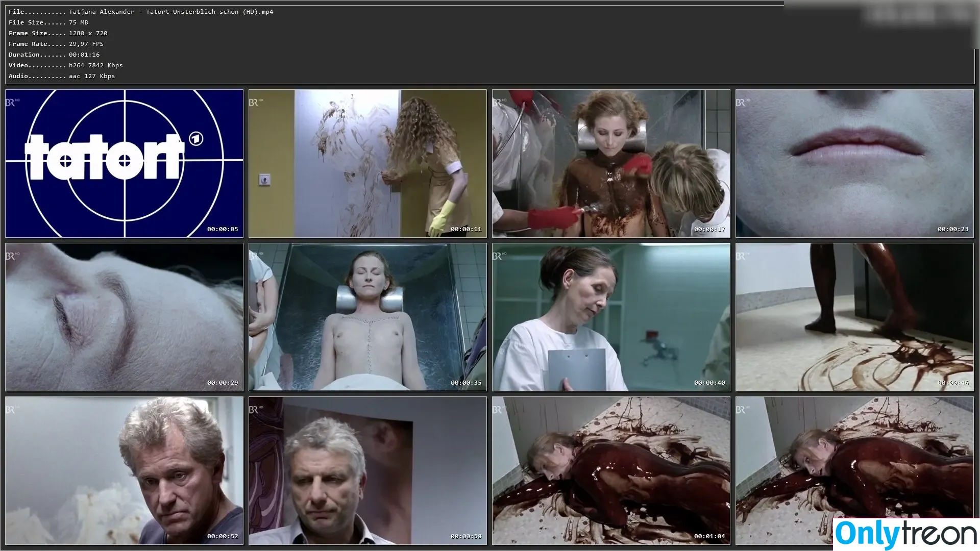This screenshot has width=980, height=551.
Task: Click the audio codec text 'aac 127 Kbps'
Action: tap(92, 76)
